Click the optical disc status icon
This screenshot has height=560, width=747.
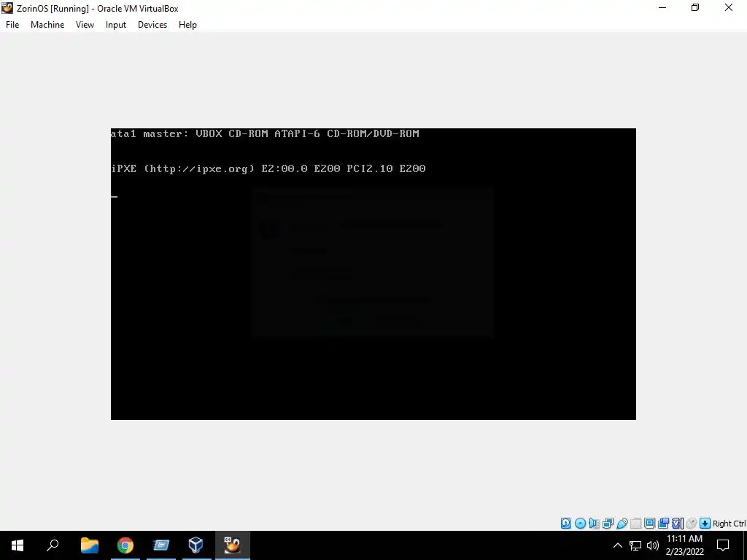(x=580, y=524)
